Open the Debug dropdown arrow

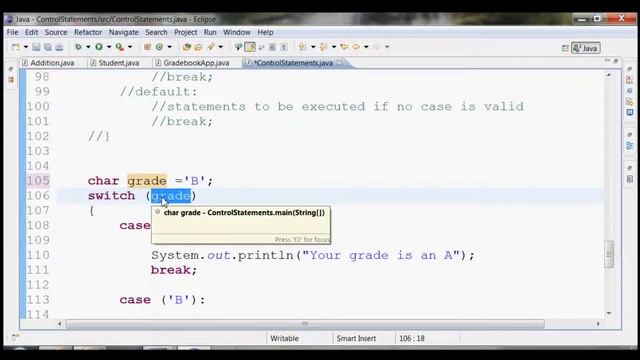point(88,47)
